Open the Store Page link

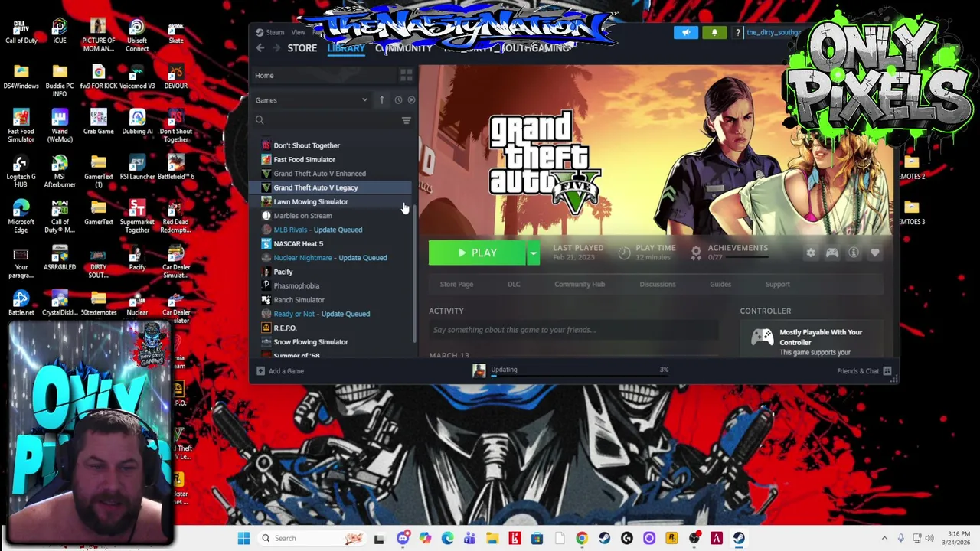click(456, 284)
